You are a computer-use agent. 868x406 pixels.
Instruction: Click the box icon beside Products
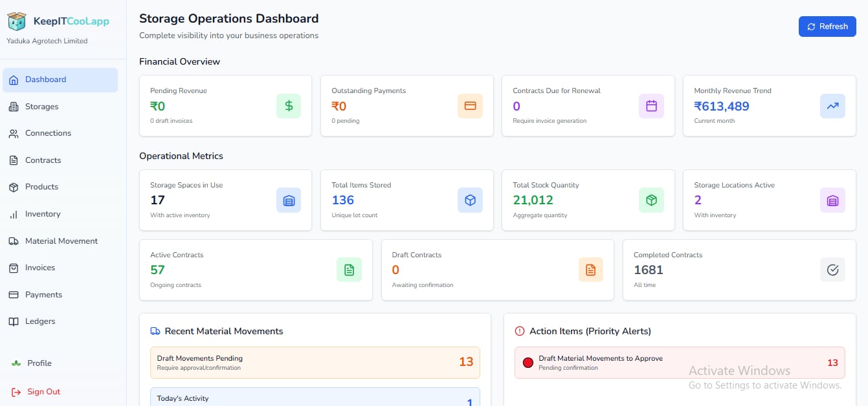pyautogui.click(x=14, y=187)
